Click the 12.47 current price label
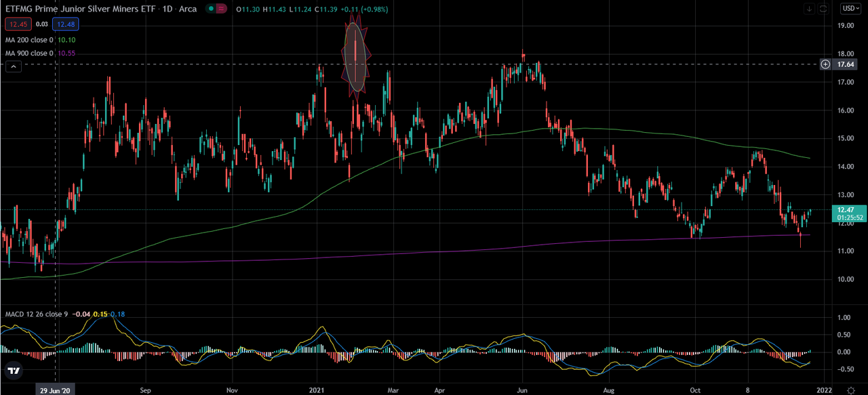The width and height of the screenshot is (868, 395). click(x=845, y=210)
